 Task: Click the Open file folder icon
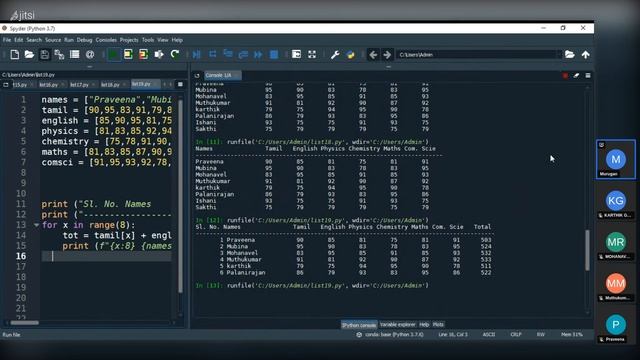pyautogui.click(x=29, y=54)
